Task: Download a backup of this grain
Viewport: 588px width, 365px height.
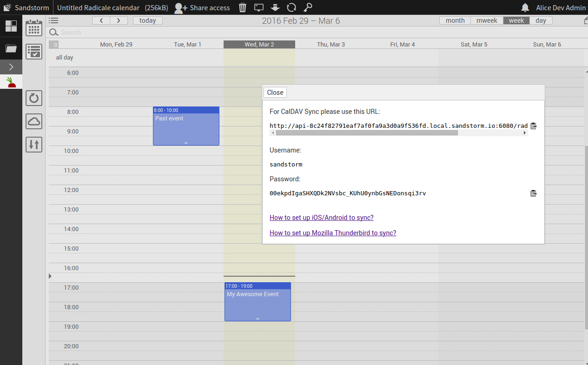Action: pyautogui.click(x=275, y=7)
